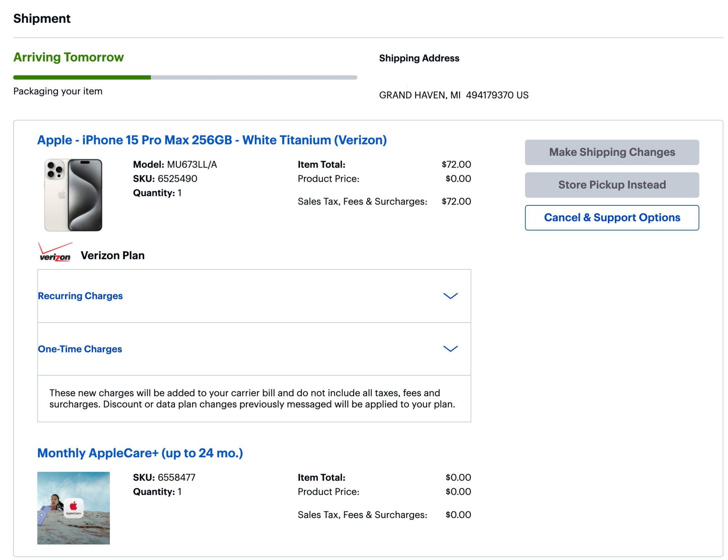Expand Recurring Charges chevron arrow
This screenshot has width=728, height=560.
[x=450, y=296]
